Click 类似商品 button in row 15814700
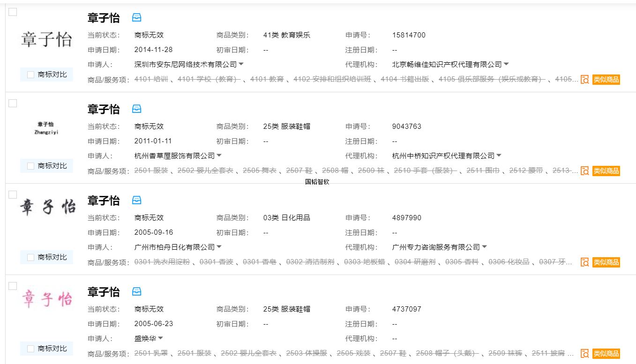Image resolution: width=636 pixels, height=364 pixels. [x=606, y=80]
